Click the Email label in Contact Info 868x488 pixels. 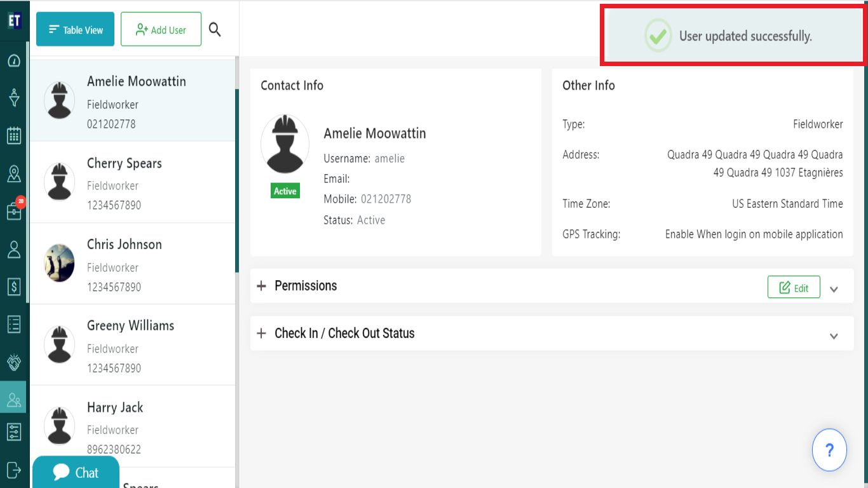click(x=337, y=179)
